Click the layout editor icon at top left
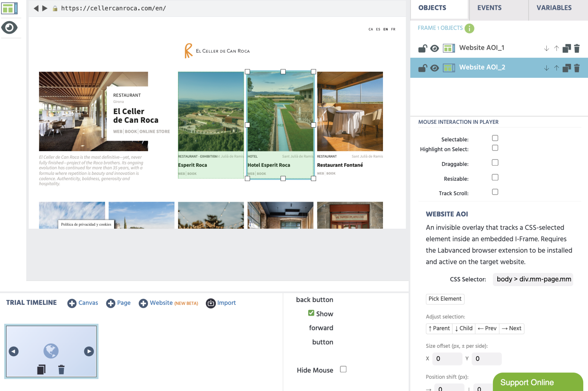The image size is (588, 391). (x=9, y=8)
